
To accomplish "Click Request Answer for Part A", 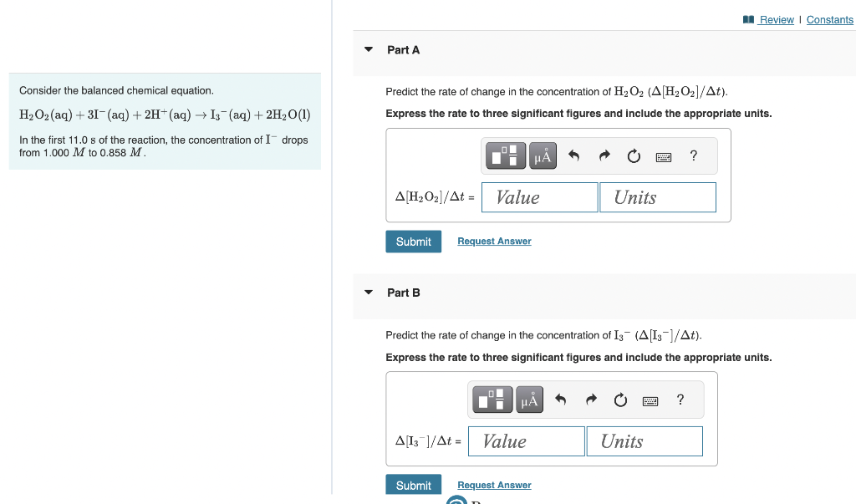I will tap(494, 241).
